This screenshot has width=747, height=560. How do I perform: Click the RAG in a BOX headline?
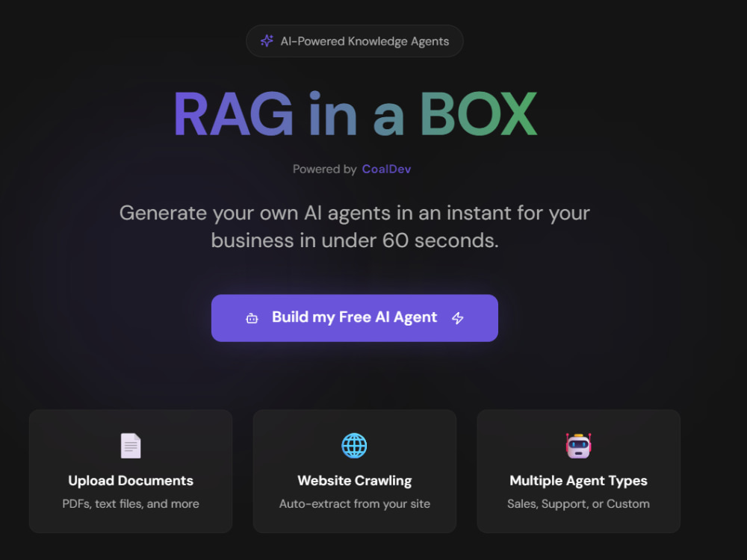[x=356, y=113]
